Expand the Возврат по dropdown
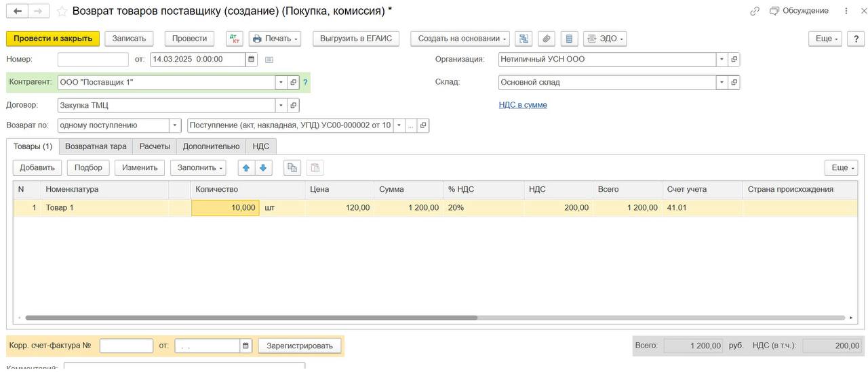Image resolution: width=868 pixels, height=372 pixels. (175, 126)
